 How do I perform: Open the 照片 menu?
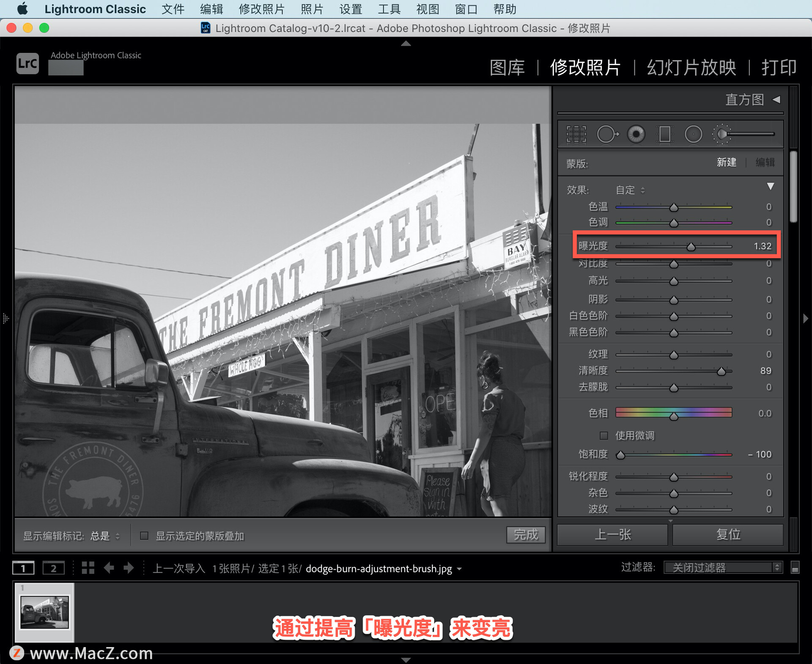point(312,9)
